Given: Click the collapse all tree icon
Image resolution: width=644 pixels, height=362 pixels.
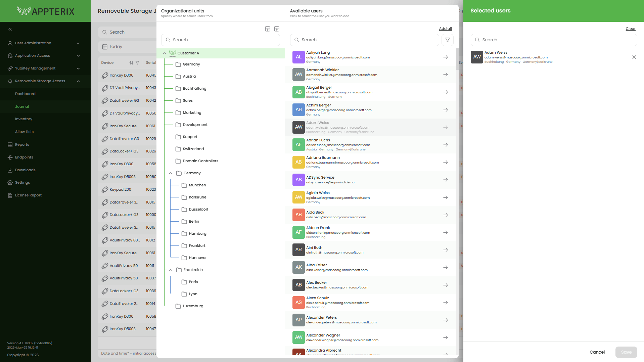Looking at the screenshot, I should [x=277, y=29].
